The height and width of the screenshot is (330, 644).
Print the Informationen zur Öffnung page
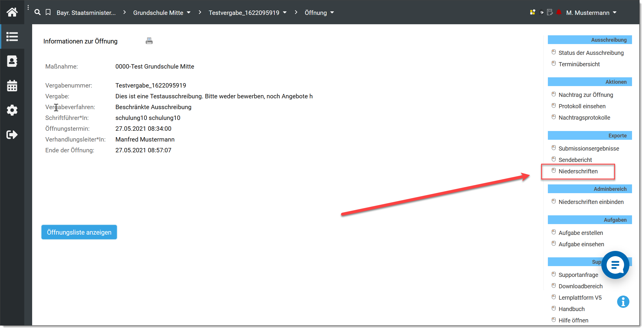tap(149, 41)
